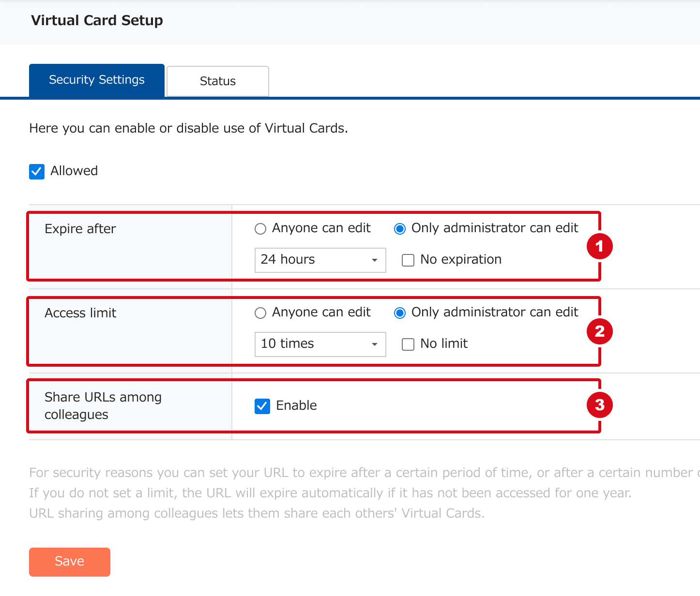The image size is (700, 596).
Task: Open the 24 hours dropdown
Action: [x=320, y=260]
